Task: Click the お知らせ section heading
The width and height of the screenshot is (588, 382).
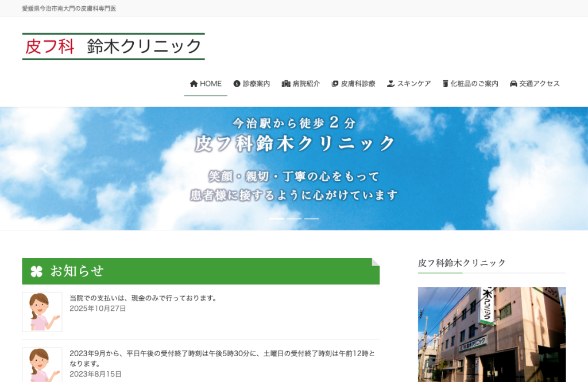Action: pyautogui.click(x=200, y=271)
